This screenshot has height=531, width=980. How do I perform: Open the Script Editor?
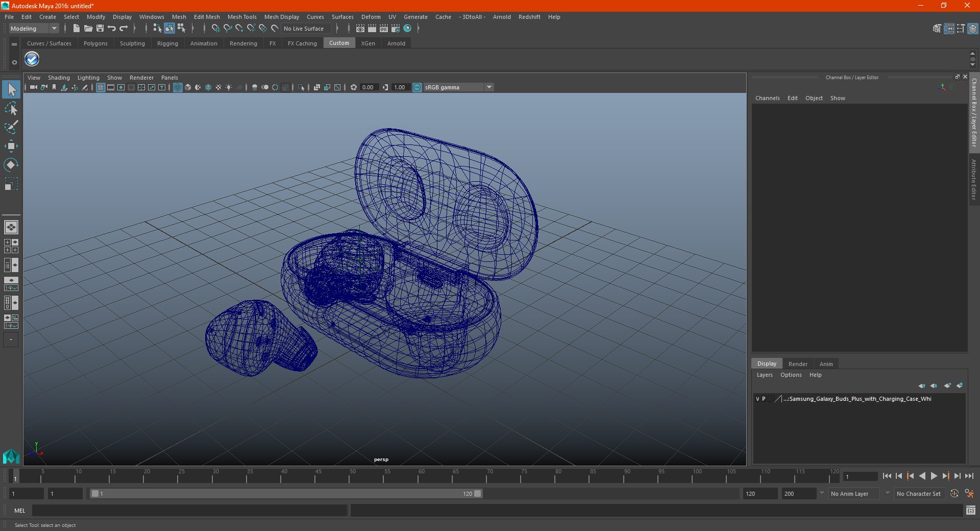971,510
